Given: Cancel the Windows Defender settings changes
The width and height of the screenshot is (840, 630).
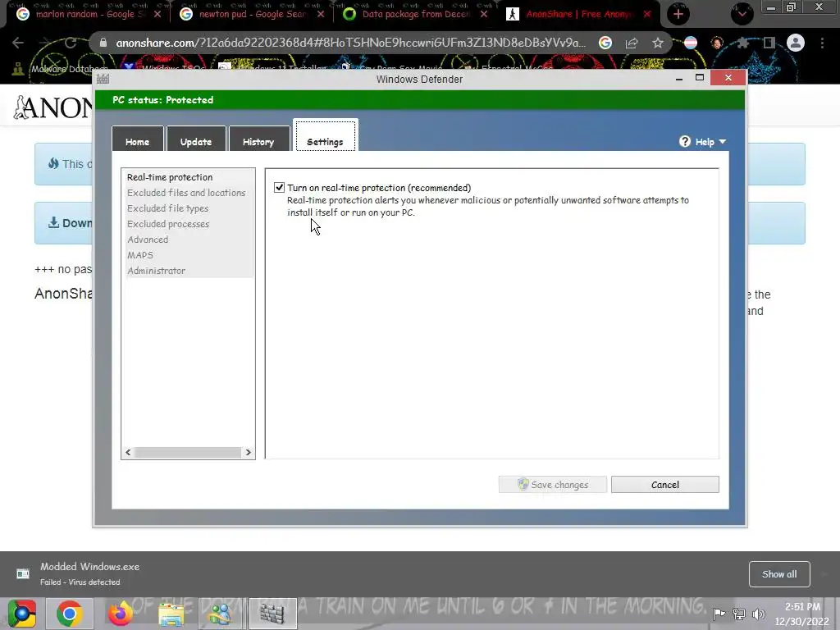Looking at the screenshot, I should click(664, 485).
